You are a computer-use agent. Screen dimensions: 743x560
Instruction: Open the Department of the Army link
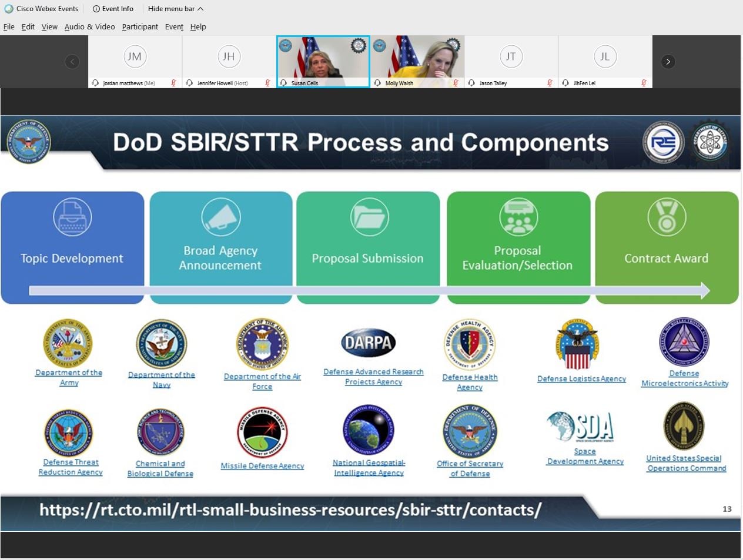(69, 377)
